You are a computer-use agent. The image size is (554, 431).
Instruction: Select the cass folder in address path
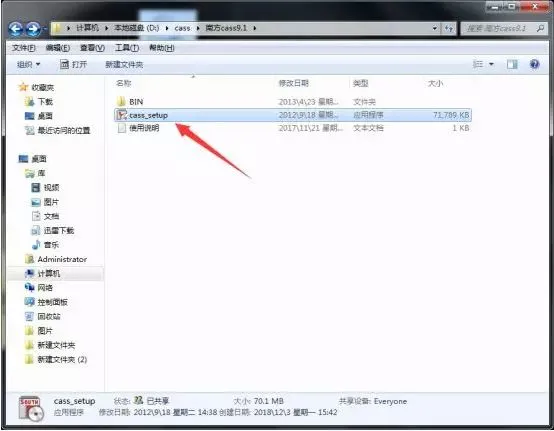pos(182,28)
